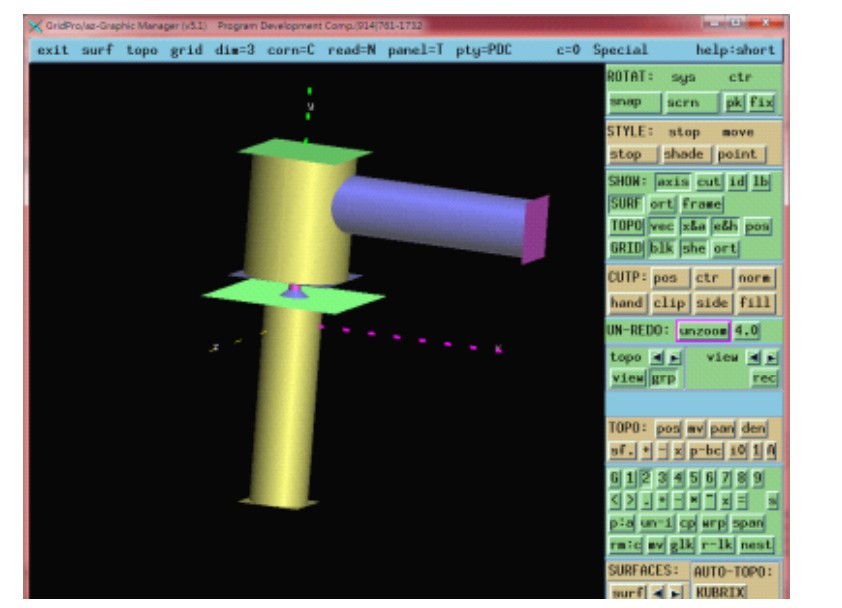Toggle frame display in SHOW panel

click(702, 204)
